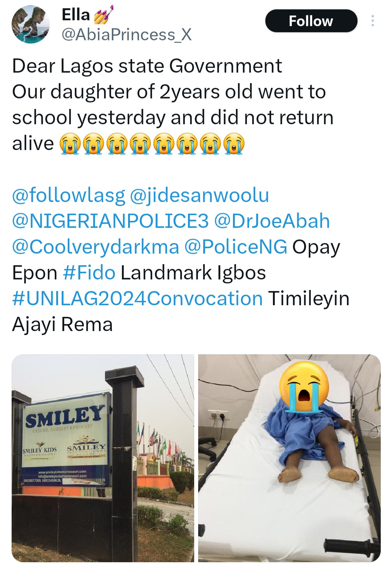View the #UNILAG2024Convocation hashtag
This screenshot has width=392, height=568.
(138, 298)
